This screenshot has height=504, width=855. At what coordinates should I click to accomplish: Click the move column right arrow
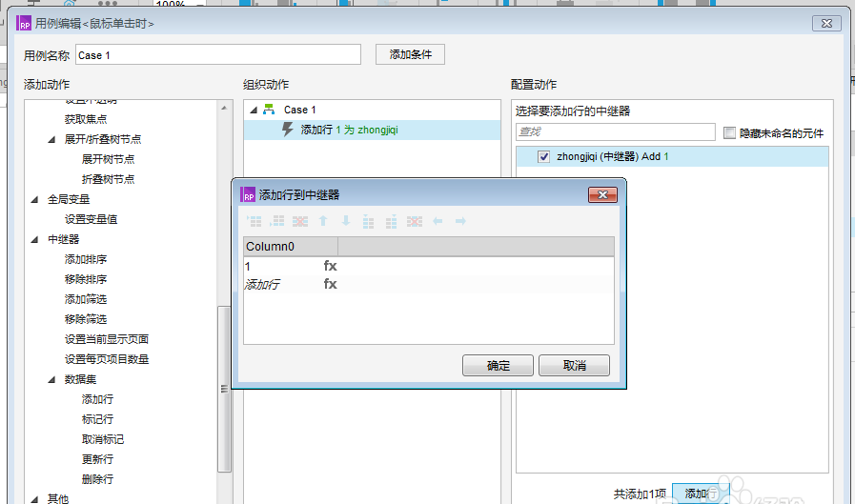coord(460,221)
